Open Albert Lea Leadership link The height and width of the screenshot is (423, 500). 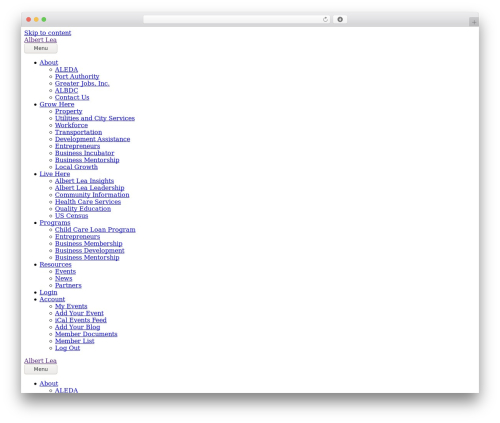pos(89,188)
